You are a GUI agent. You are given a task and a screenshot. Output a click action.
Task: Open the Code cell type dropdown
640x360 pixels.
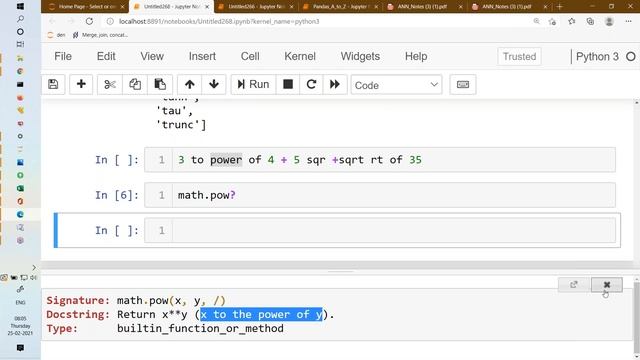(x=396, y=85)
